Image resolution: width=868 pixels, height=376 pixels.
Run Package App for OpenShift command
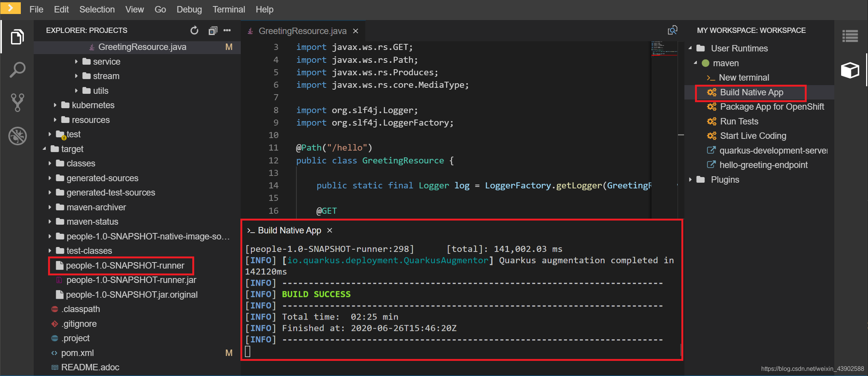[x=772, y=107]
